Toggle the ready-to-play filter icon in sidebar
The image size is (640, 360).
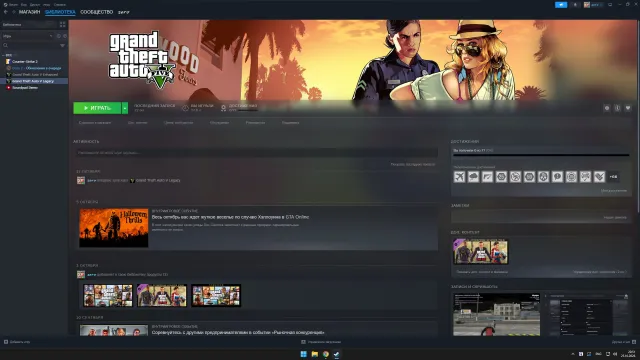point(65,36)
